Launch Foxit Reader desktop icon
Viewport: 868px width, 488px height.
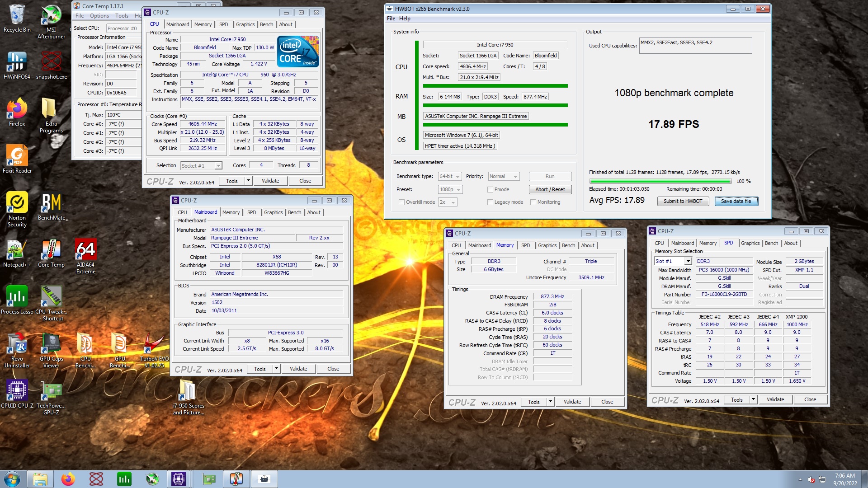point(17,159)
